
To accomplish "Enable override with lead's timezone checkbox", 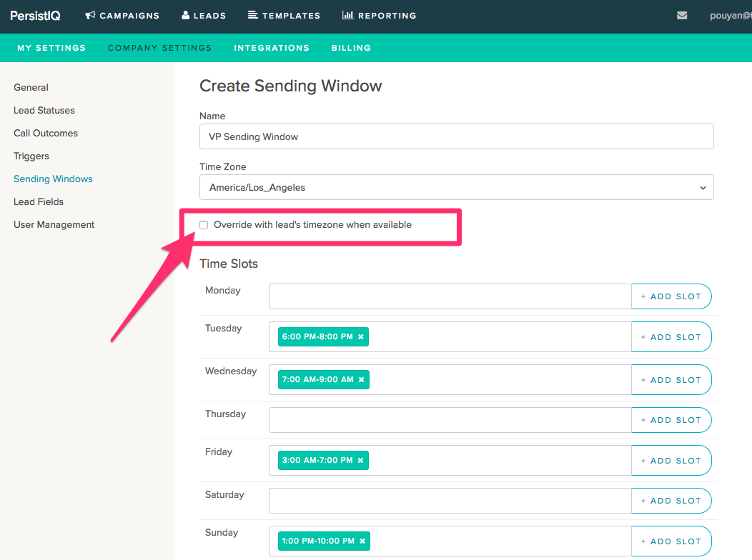I will (x=204, y=225).
